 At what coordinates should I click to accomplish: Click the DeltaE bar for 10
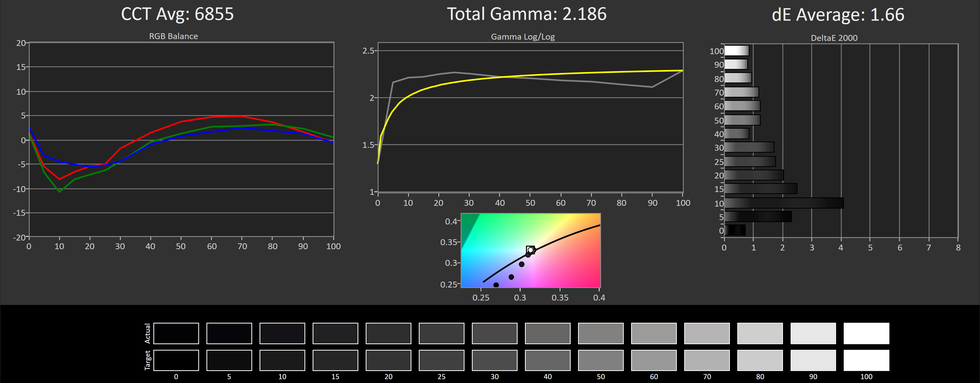pos(784,203)
